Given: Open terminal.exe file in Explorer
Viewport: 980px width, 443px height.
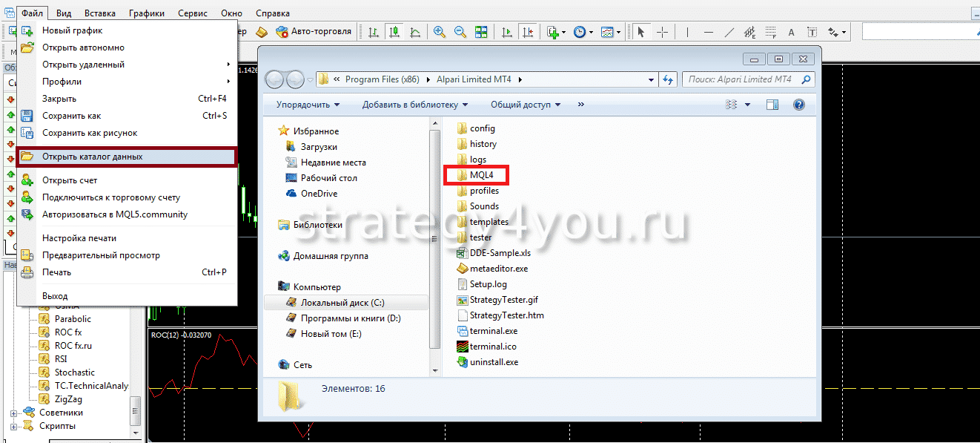Looking at the screenshot, I should tap(493, 331).
